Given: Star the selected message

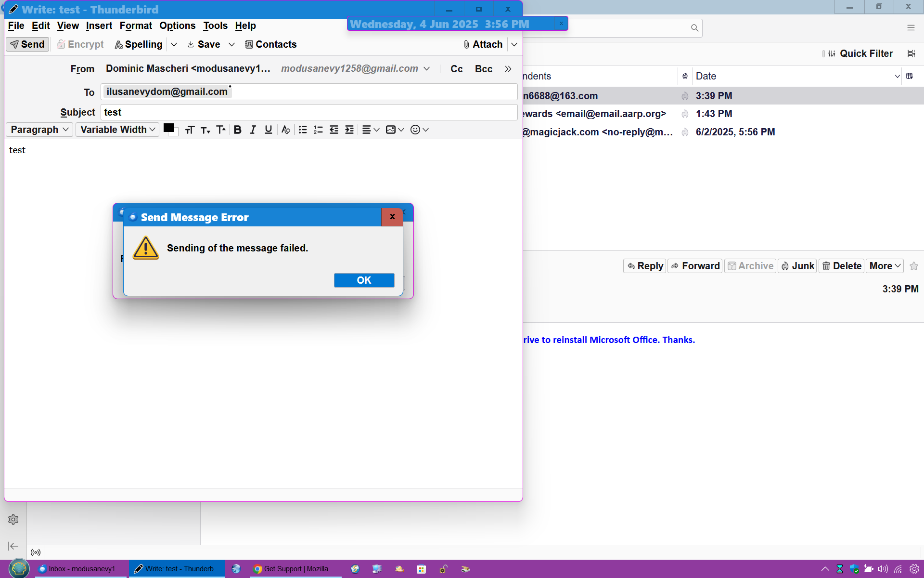Looking at the screenshot, I should 914,266.
